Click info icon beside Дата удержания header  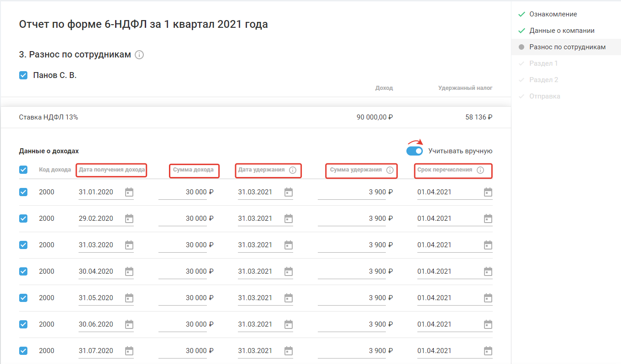[x=293, y=170]
